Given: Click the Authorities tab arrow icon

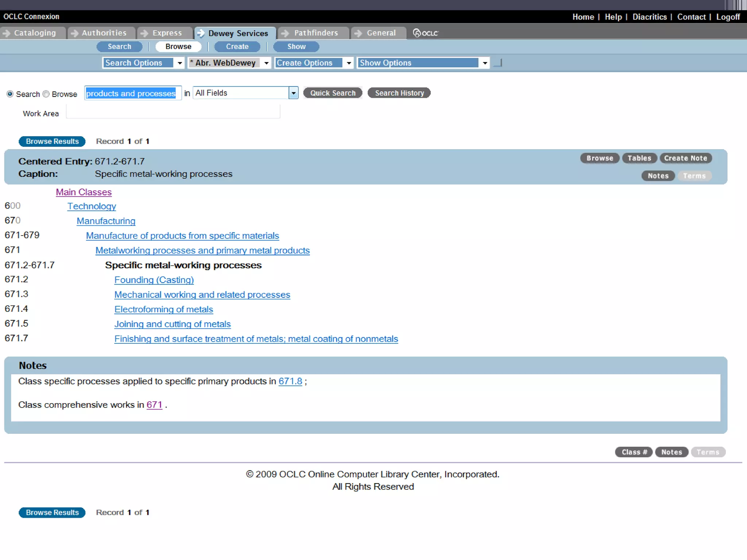Looking at the screenshot, I should (74, 33).
